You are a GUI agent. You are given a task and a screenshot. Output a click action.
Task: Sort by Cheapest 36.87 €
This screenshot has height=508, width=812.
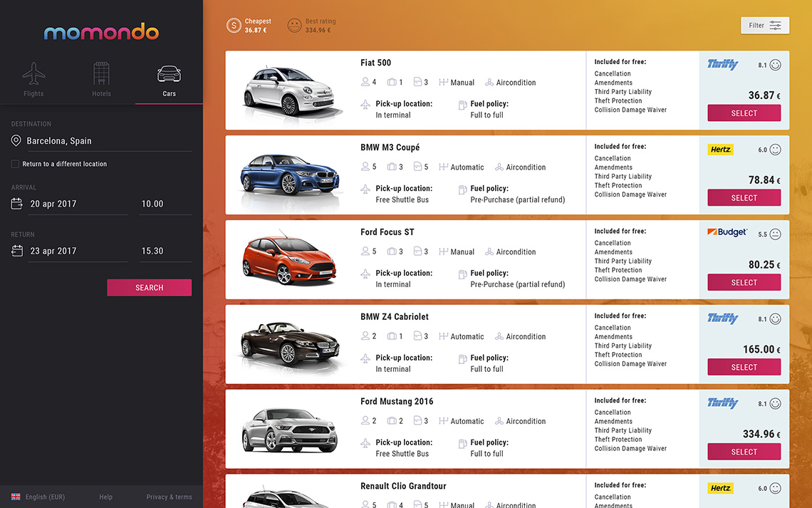click(x=249, y=26)
